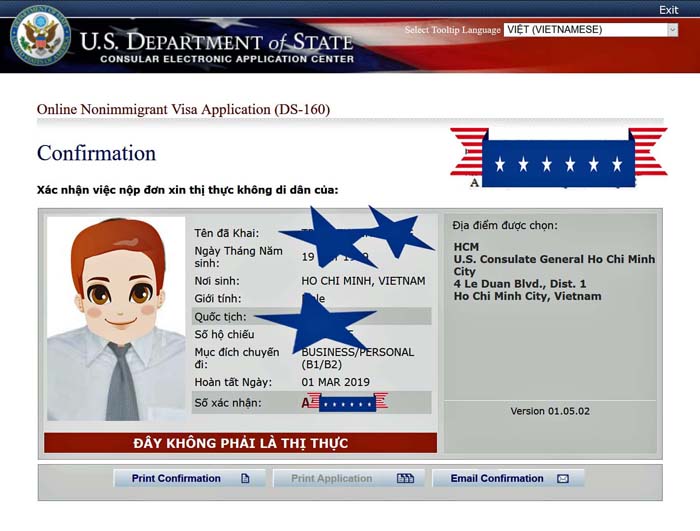Screen dimensions: 700x531
Task: Click the 'HO CHI MINH, VIETNAM' birthplace value
Action: 363,281
